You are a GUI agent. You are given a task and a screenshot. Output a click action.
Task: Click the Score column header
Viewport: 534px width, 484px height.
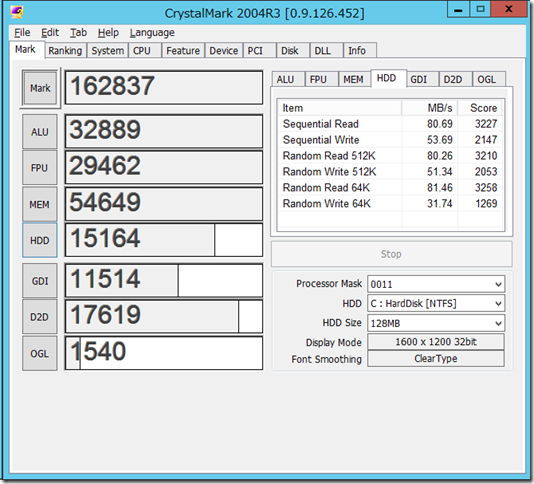[x=480, y=108]
